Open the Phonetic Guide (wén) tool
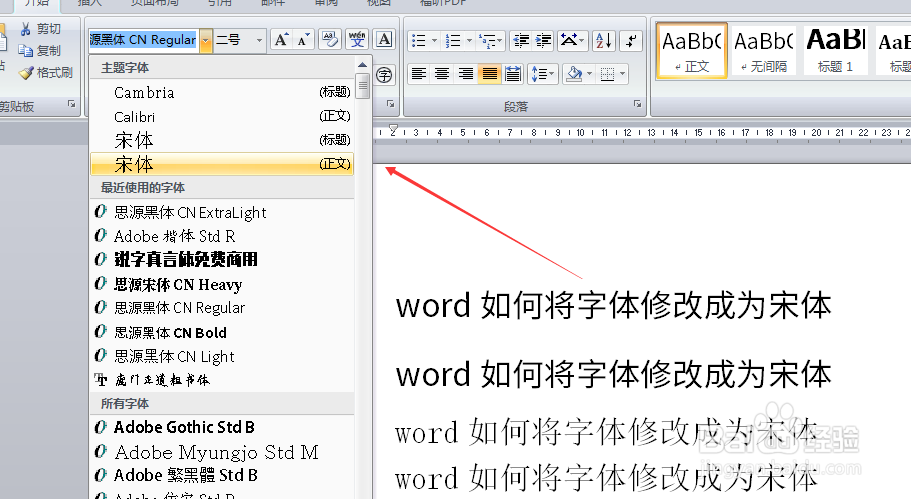This screenshot has width=911, height=499. (357, 40)
